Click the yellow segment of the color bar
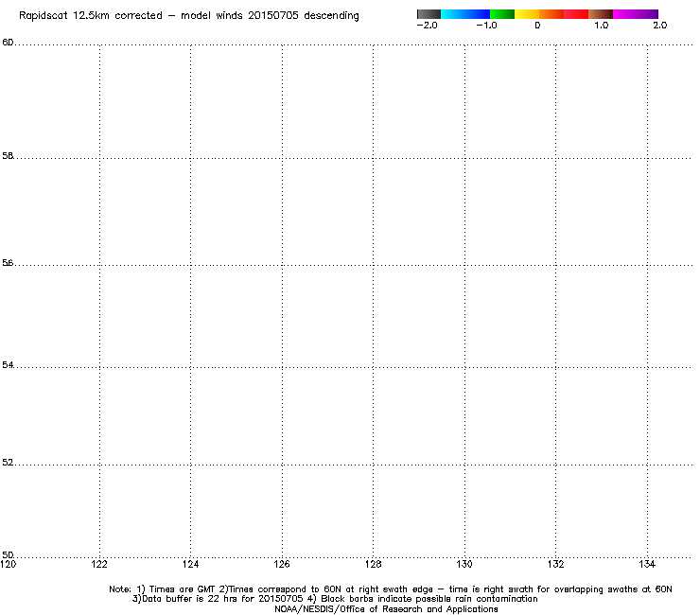This screenshot has width=700, height=615. 527,14
